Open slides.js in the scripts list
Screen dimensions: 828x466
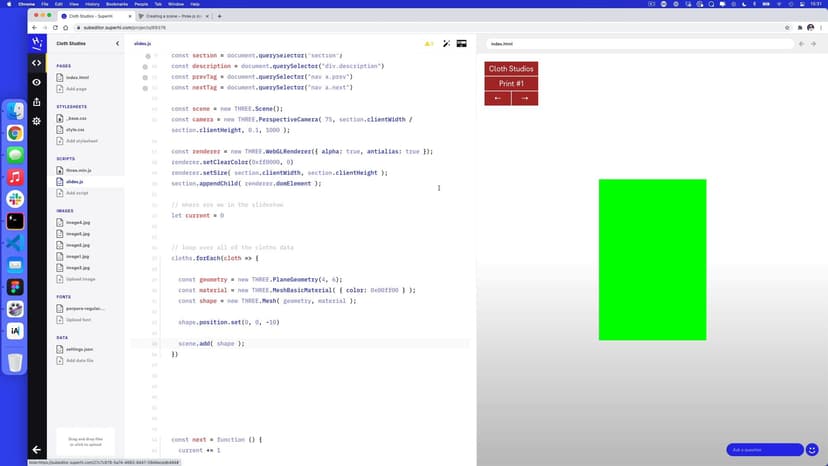tap(75, 182)
